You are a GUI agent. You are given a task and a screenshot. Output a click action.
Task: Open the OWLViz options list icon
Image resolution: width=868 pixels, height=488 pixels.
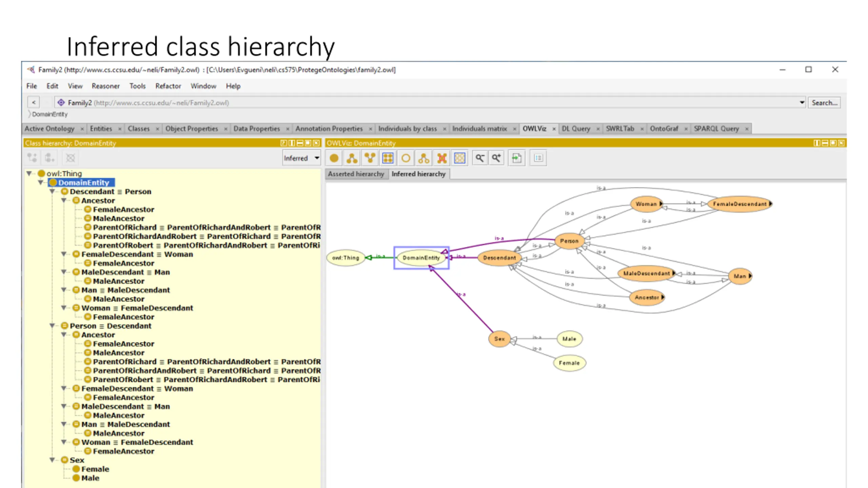click(538, 158)
